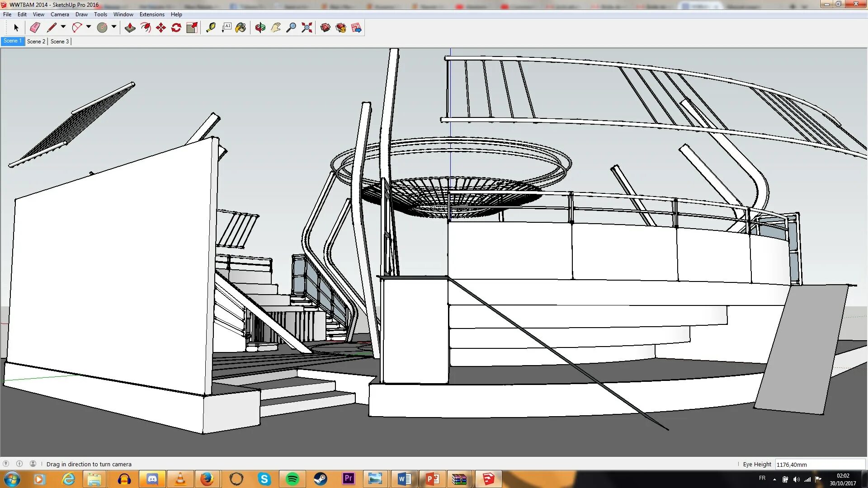This screenshot has height=488, width=868.
Task: Select the Paint Bucket tool
Action: pos(241,28)
